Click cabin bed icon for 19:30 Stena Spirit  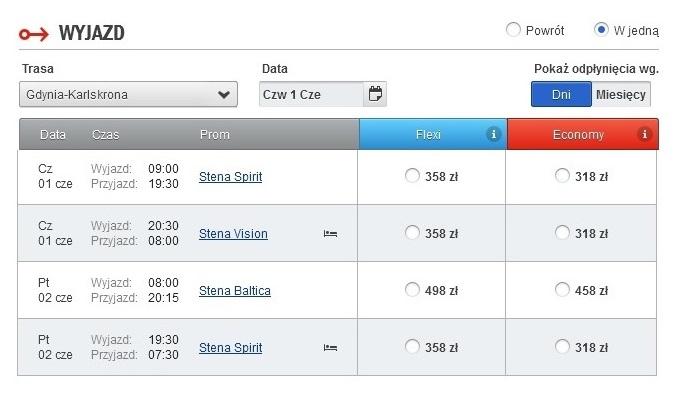point(330,347)
